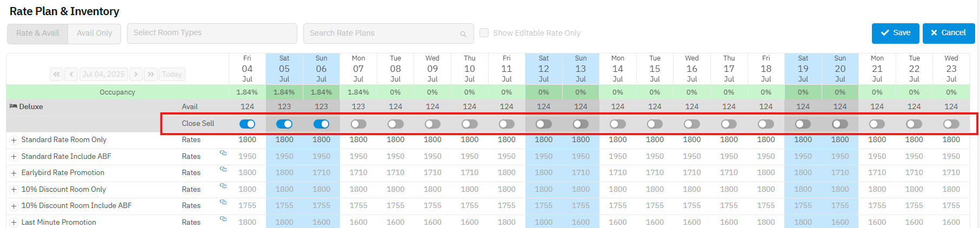Click the Save button
980x228 pixels.
895,33
